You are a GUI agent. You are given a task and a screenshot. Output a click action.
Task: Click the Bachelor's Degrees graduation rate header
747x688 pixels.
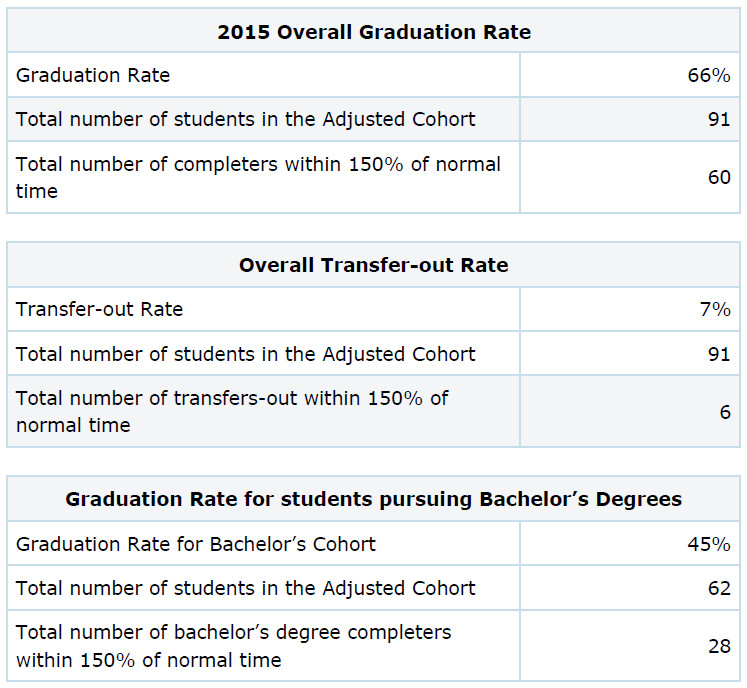point(374,499)
